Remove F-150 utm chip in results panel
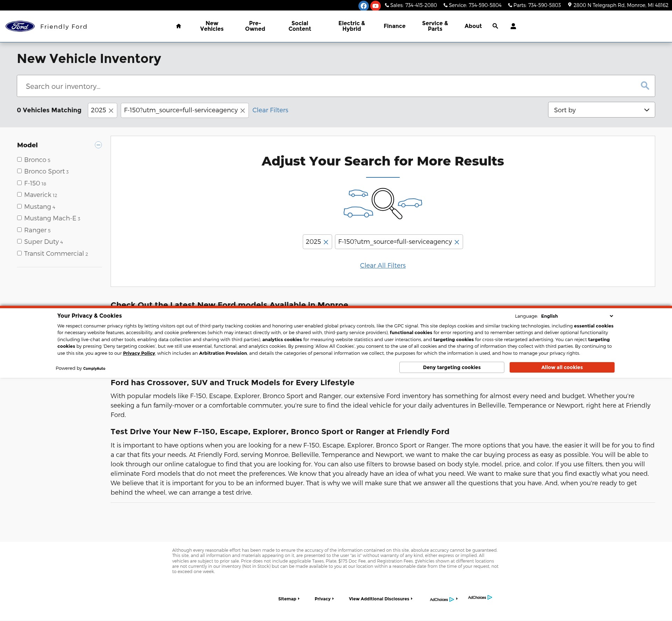672x621 pixels. [x=457, y=242]
